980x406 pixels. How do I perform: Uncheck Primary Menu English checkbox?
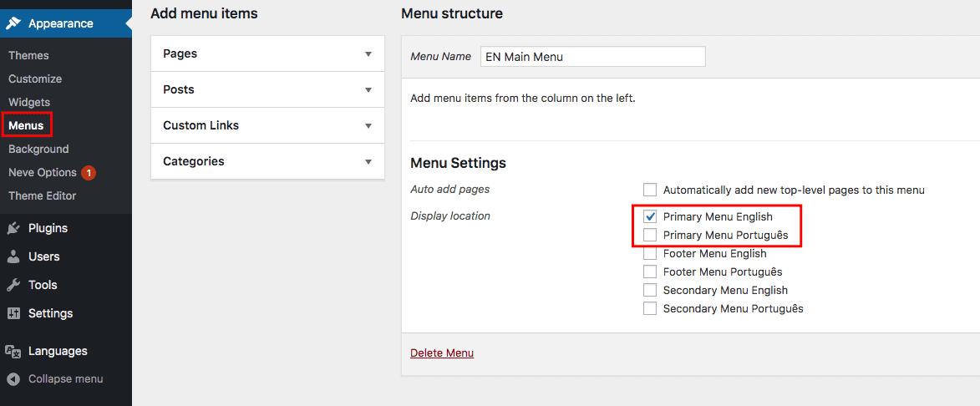[650, 216]
